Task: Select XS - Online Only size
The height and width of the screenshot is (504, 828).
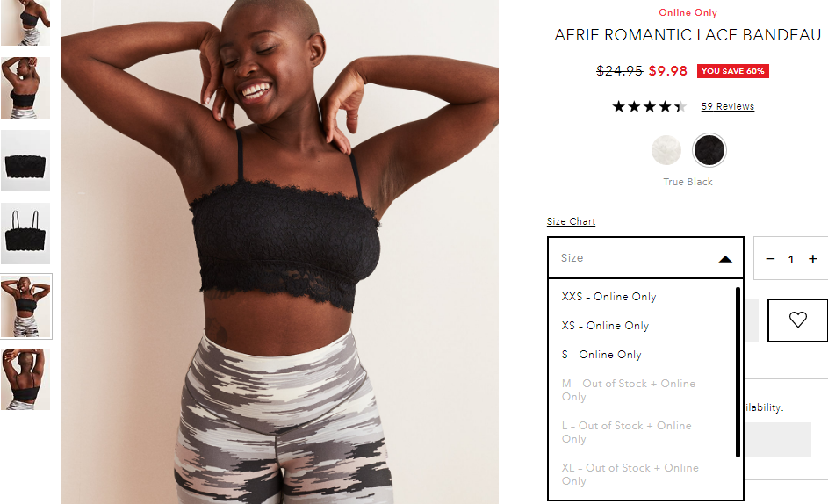Action: pyautogui.click(x=605, y=326)
